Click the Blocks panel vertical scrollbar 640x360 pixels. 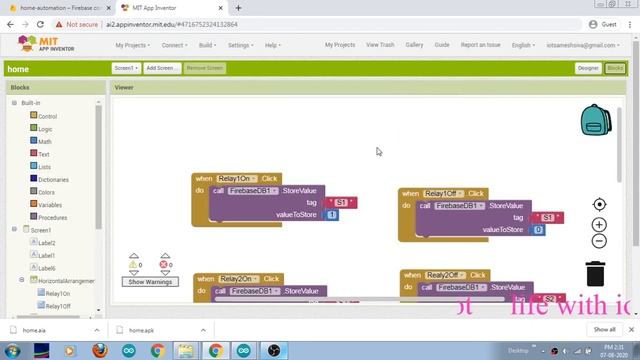(x=98, y=167)
